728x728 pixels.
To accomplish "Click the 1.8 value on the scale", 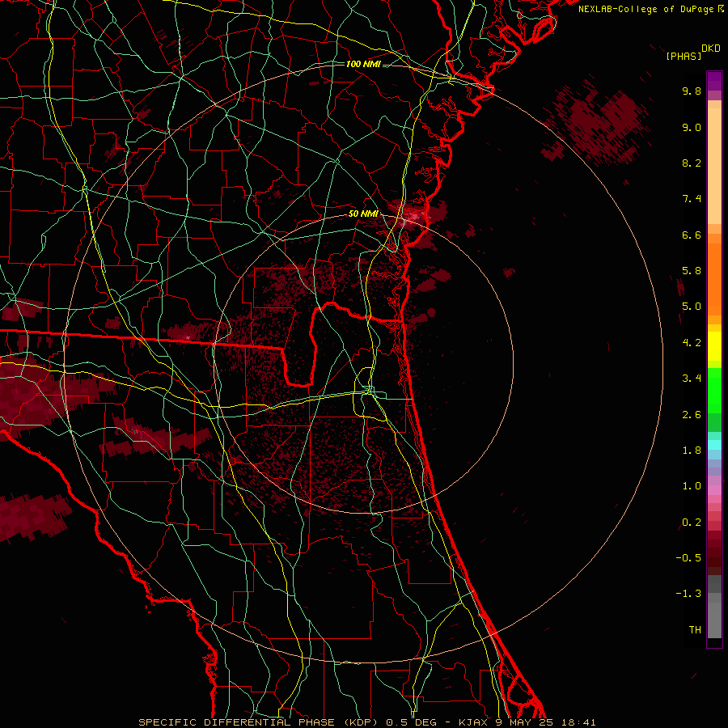I will point(692,451).
